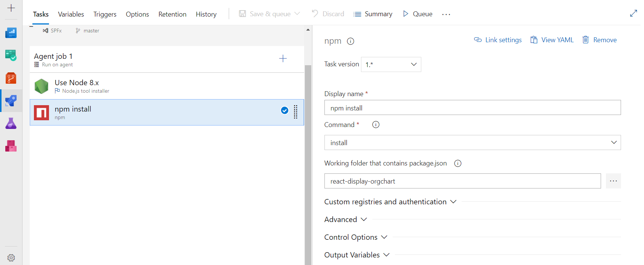644x265 pixels.
Task: Switch to the Triggers tab
Action: [x=105, y=14]
